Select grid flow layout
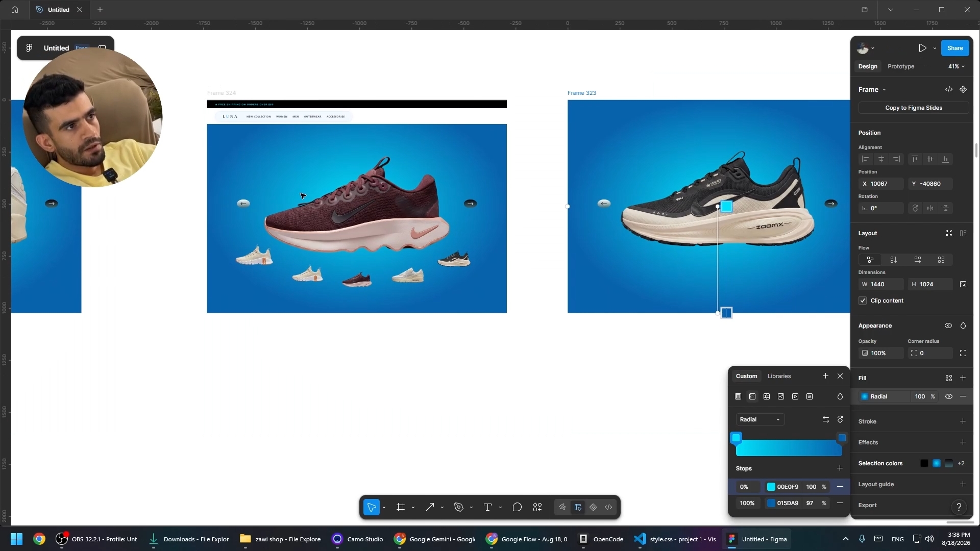This screenshot has height=551, width=980. click(x=941, y=260)
